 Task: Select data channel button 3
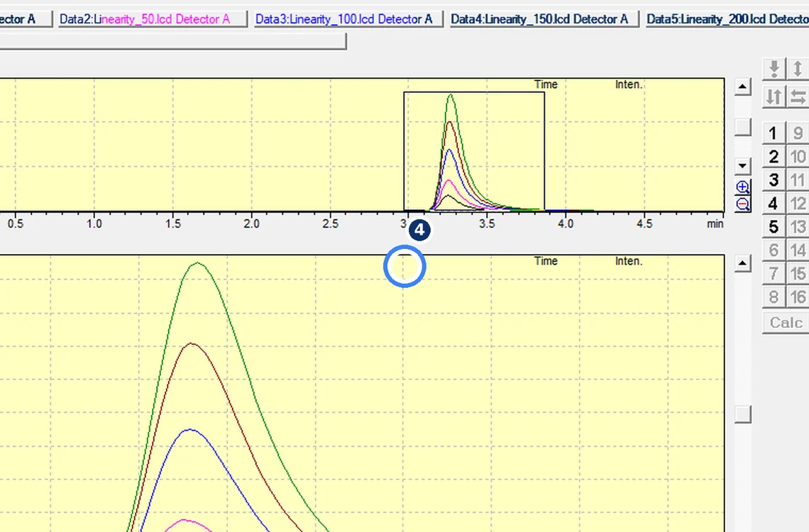tap(774, 180)
